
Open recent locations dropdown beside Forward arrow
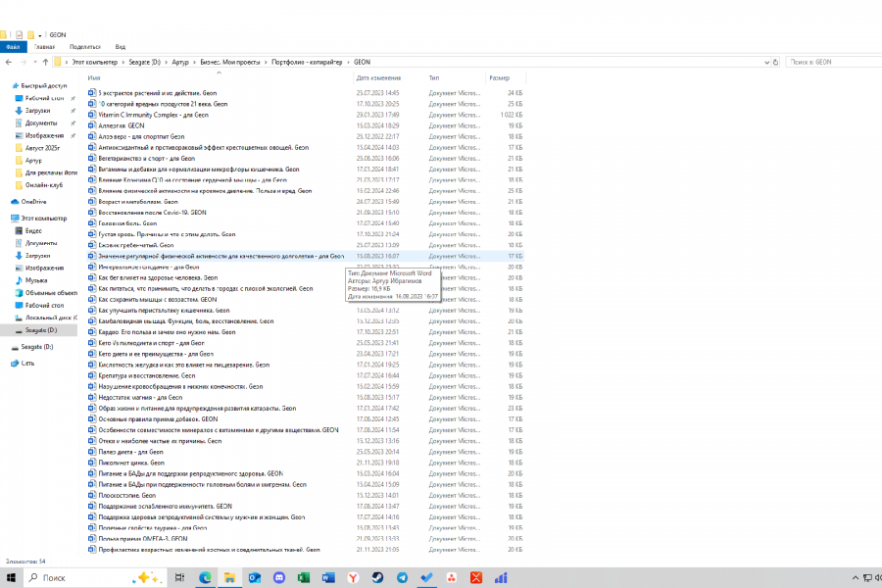[x=35, y=62]
